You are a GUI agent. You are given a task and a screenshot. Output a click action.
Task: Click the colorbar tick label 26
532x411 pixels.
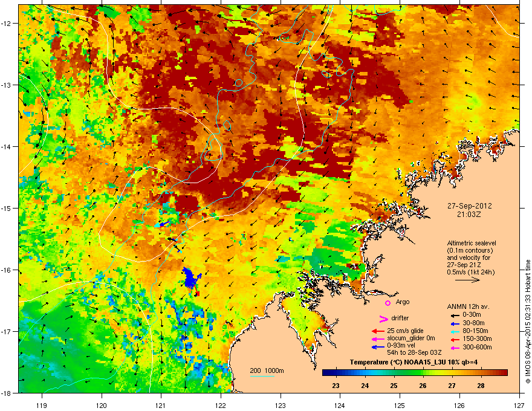point(423,386)
